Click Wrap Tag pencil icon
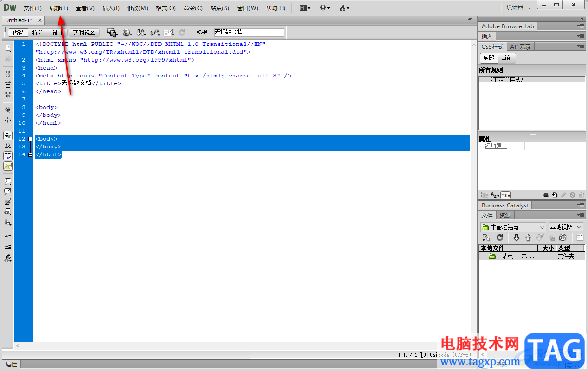Screen dimensions: 588x371 click(x=8, y=202)
